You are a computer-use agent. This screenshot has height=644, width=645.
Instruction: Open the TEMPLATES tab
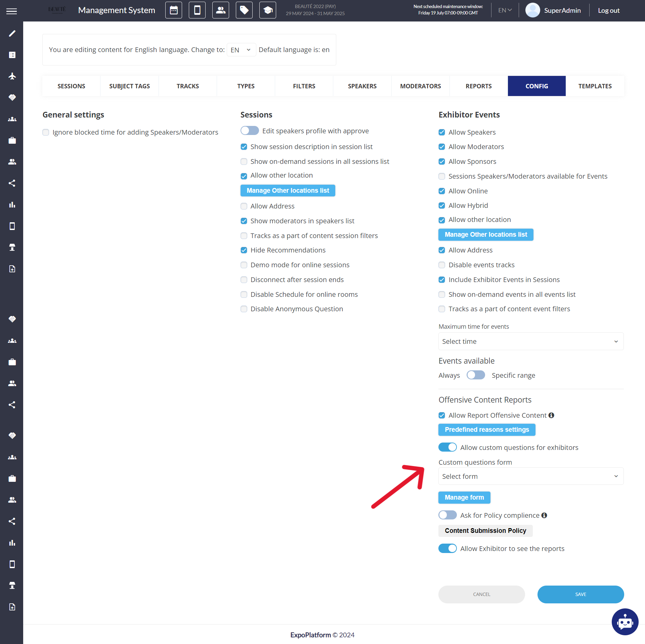(x=595, y=86)
